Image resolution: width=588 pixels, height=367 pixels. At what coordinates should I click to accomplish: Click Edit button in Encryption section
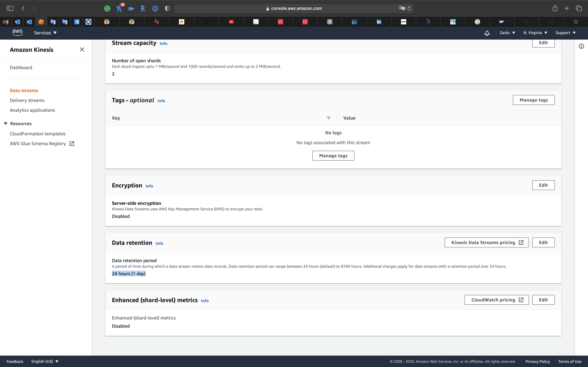(543, 185)
